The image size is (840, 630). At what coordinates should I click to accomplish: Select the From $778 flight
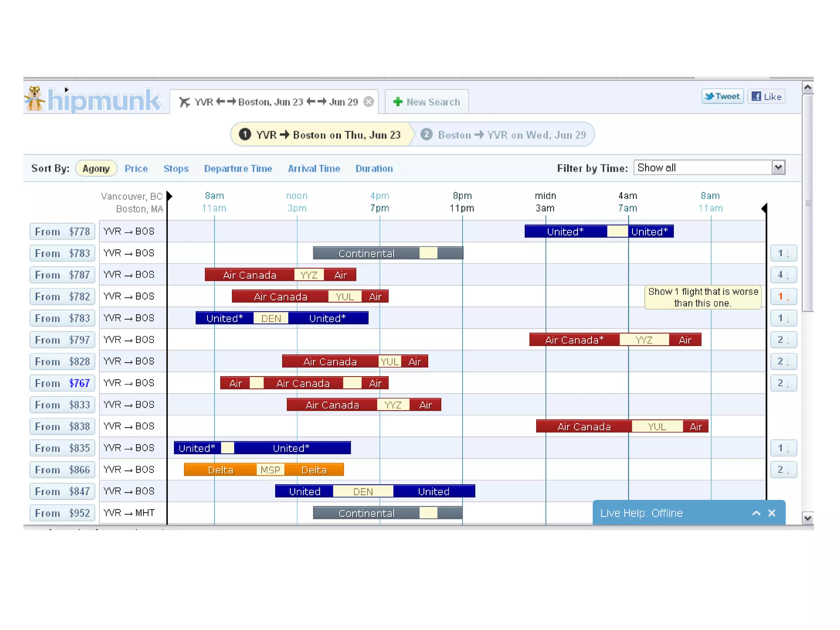[x=62, y=232]
